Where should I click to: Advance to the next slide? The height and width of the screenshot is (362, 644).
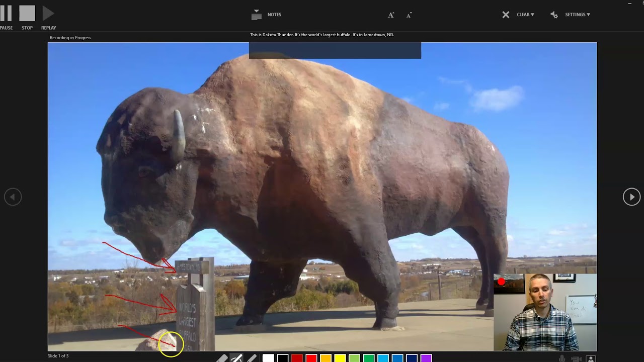[x=631, y=197]
